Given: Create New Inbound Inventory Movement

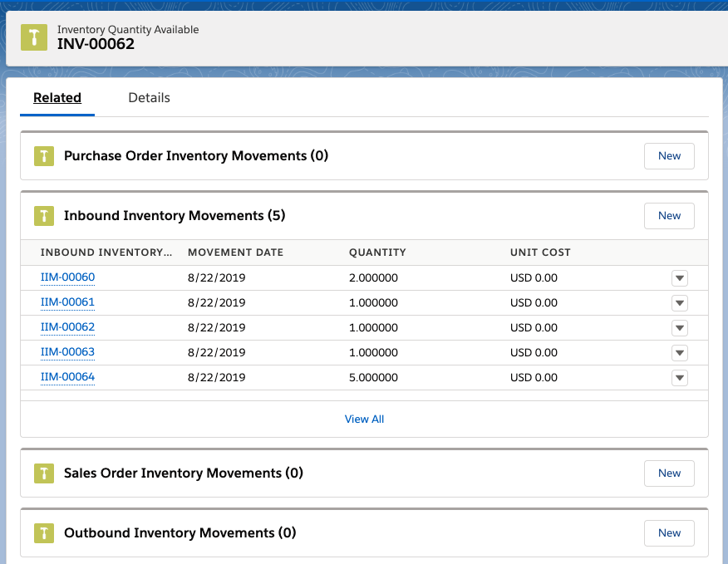Looking at the screenshot, I should 669,216.
